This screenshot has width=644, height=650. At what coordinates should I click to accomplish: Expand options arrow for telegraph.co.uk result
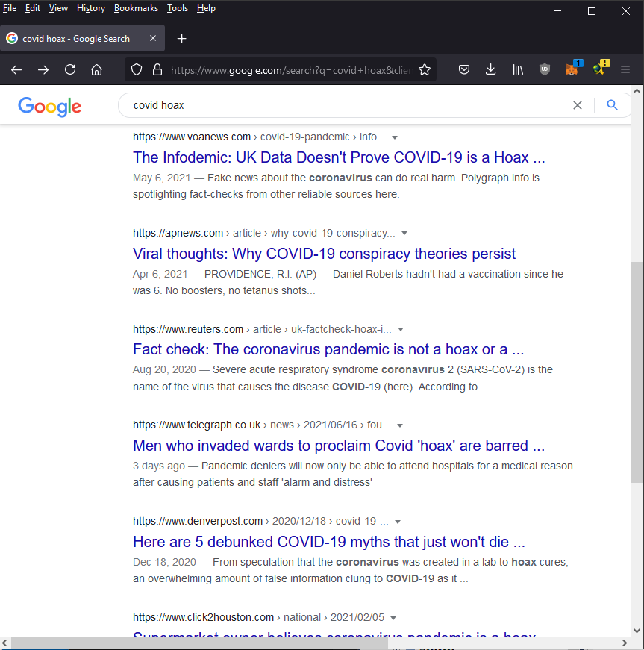tap(400, 425)
